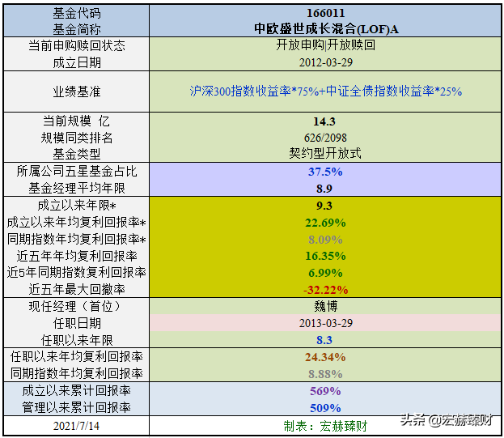This screenshot has height=438, width=504.
Task: Click the 当前规模 亿 label
Action: point(77,121)
